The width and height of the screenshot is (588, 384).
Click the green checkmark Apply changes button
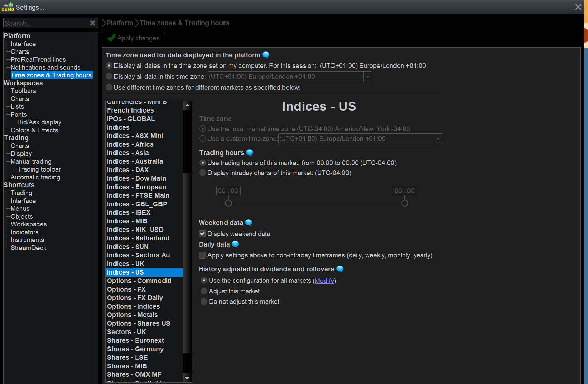click(x=133, y=38)
